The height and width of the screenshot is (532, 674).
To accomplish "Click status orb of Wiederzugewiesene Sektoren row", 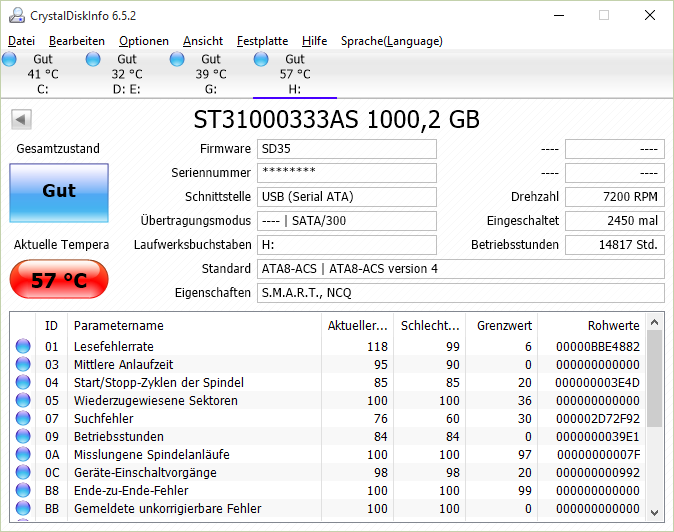I will [23, 400].
